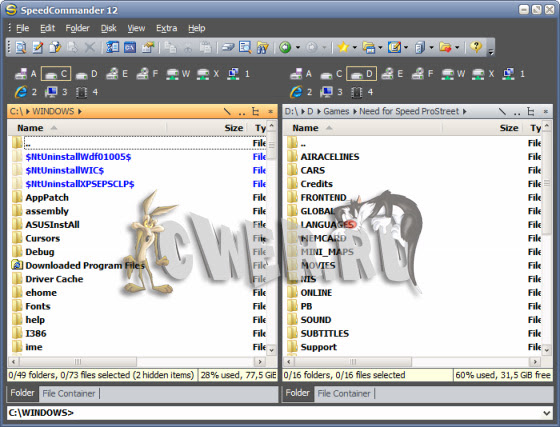Click the View file toolbar icon
This screenshot has width=560, height=427.
21,47
